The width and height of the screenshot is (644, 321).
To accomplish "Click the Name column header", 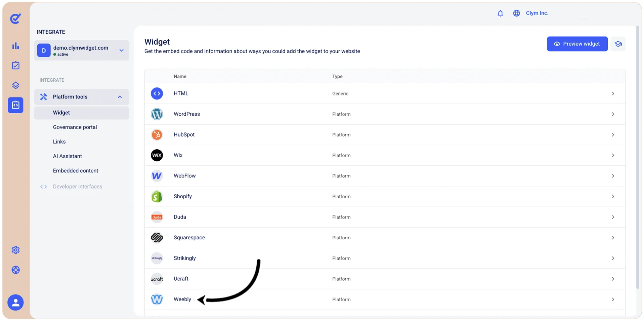I will 180,77.
